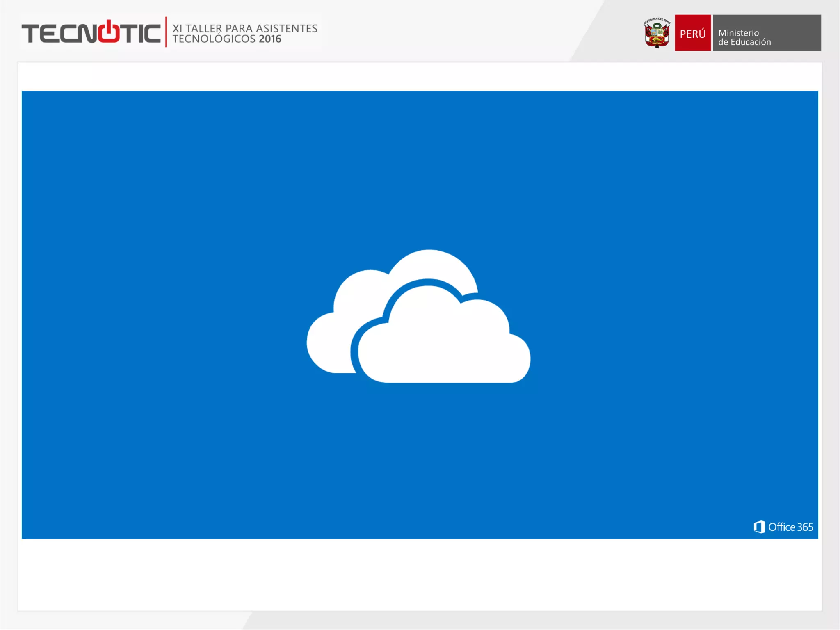Click the red power symbol in TECNOTIC

[x=109, y=31]
